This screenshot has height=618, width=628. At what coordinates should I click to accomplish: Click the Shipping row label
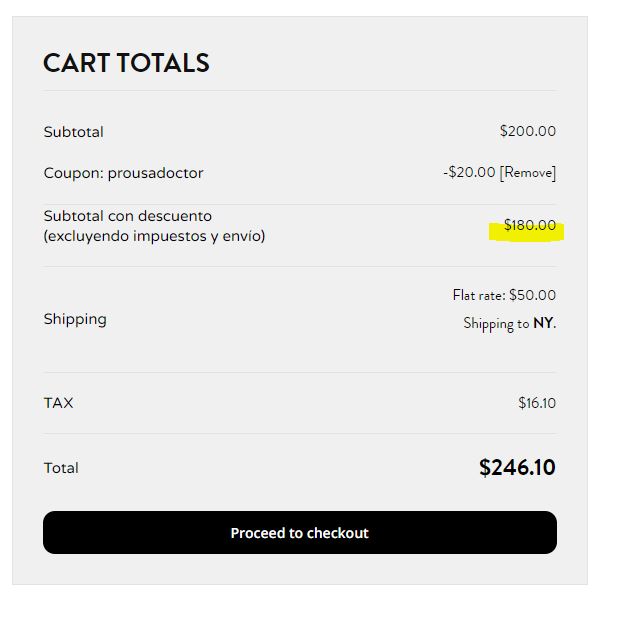[75, 320]
